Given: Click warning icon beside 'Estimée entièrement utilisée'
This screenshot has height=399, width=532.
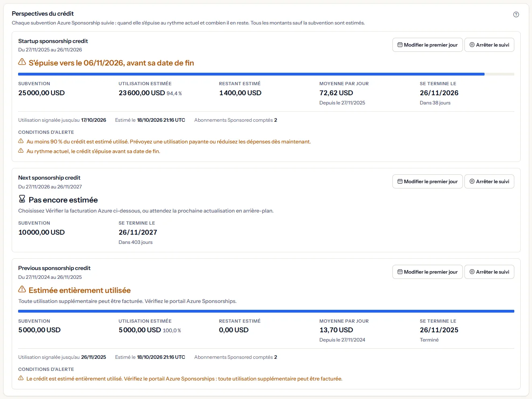Looking at the screenshot, I should click(x=22, y=289).
